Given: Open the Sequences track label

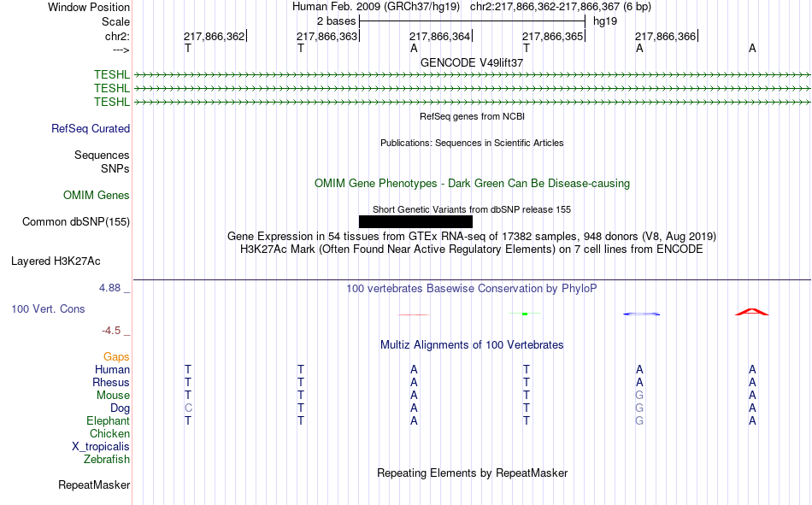Looking at the screenshot, I should [x=102, y=155].
